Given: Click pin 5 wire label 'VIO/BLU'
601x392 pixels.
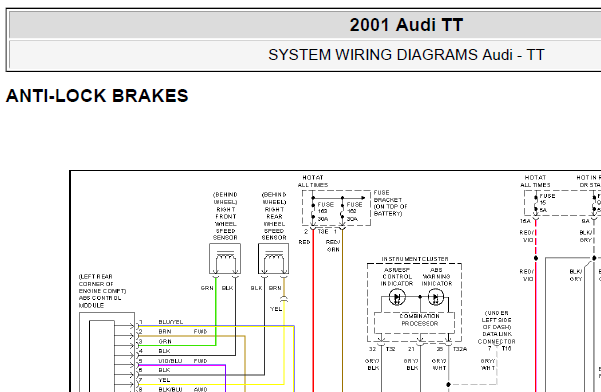Looking at the screenshot, I should point(170,361).
